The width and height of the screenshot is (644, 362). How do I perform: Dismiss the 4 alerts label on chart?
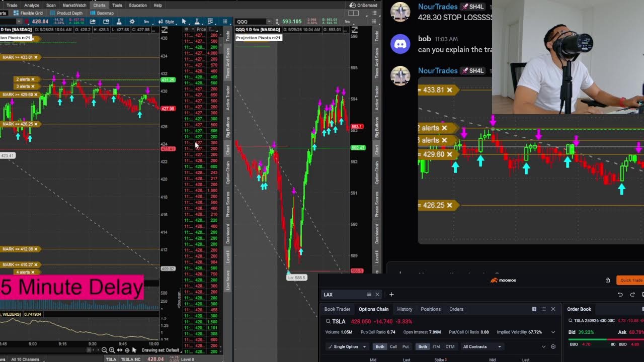click(33, 272)
